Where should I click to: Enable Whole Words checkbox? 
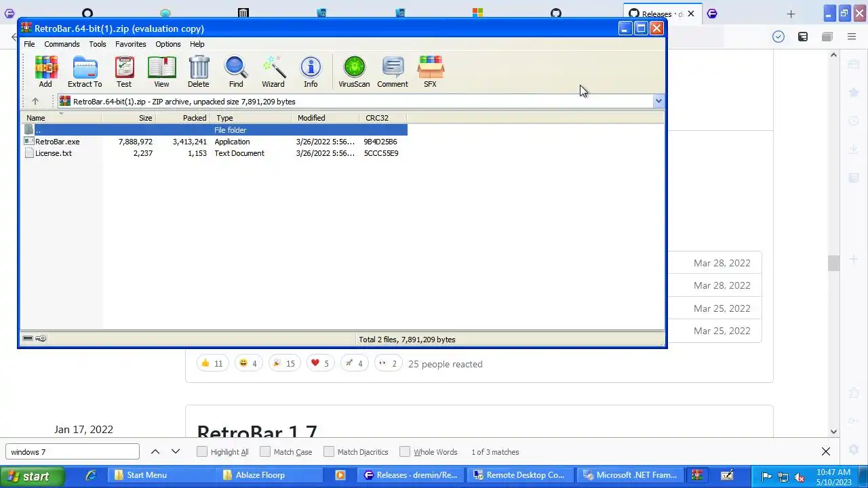click(x=405, y=451)
